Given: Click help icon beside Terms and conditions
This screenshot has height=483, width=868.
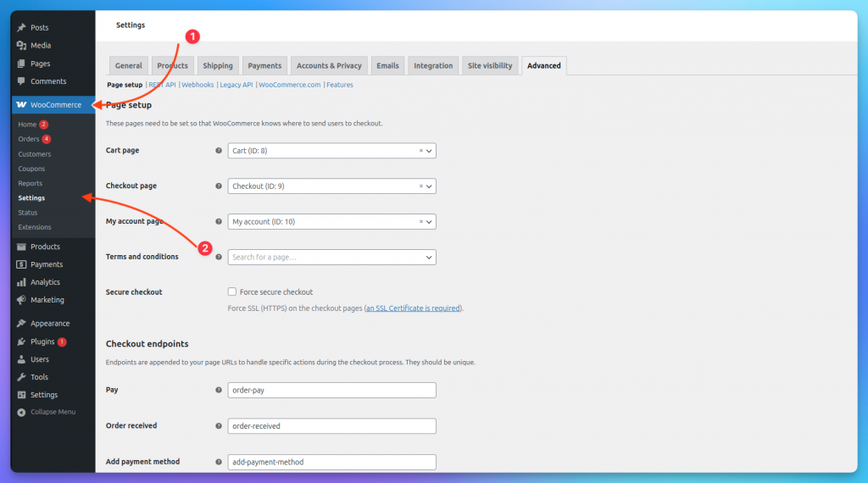Looking at the screenshot, I should click(x=219, y=257).
